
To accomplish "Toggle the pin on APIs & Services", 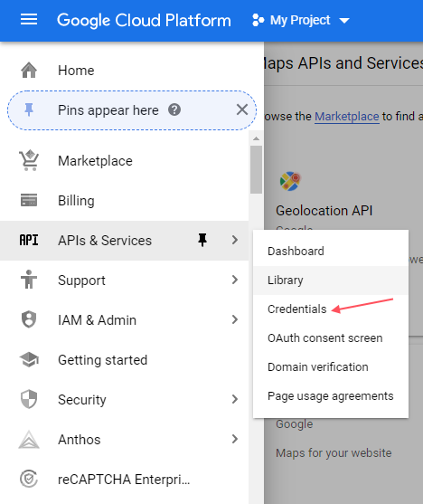I will 202,240.
